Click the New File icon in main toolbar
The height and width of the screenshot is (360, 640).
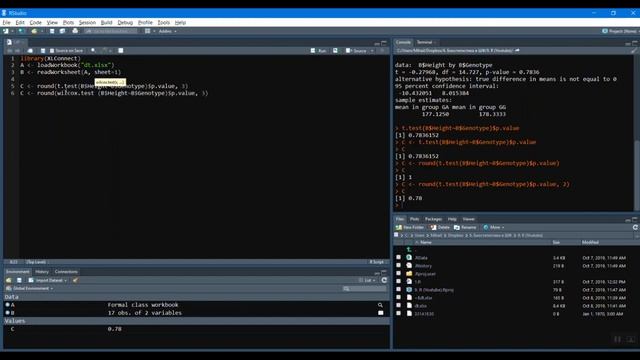coord(6,31)
